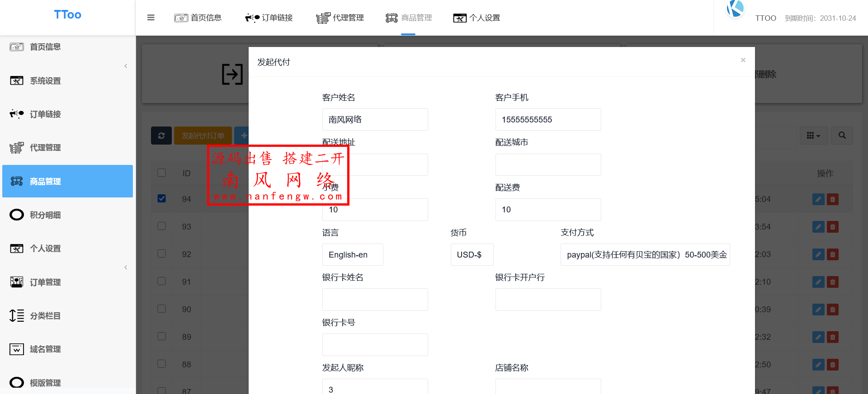Image resolution: width=868 pixels, height=394 pixels.
Task: Click the search magnifier icon
Action: (842, 136)
